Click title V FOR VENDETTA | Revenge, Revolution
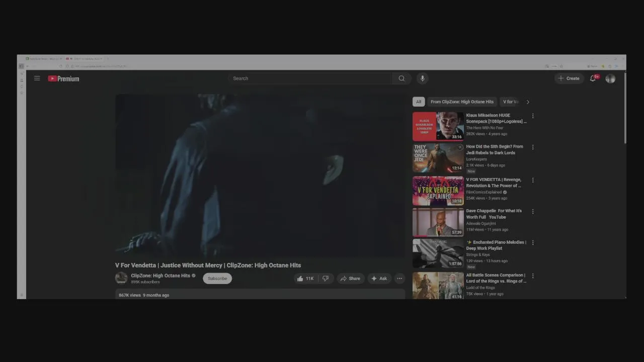The width and height of the screenshot is (644, 362). 494,183
